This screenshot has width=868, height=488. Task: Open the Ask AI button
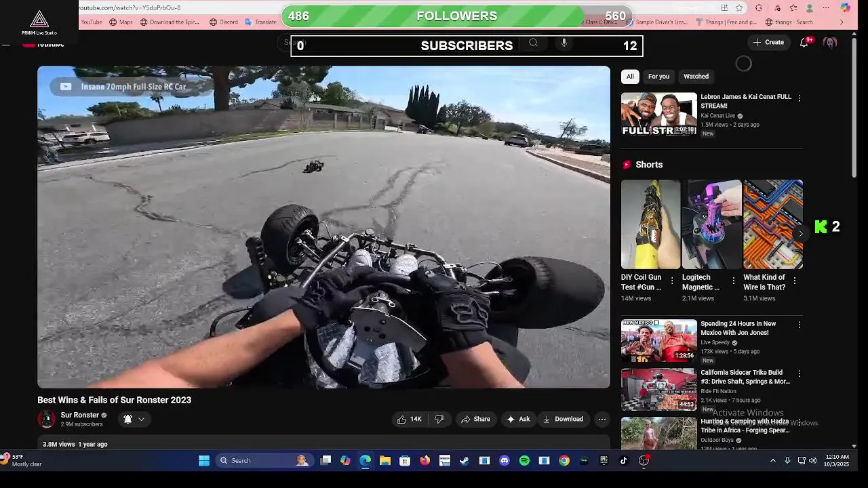518,419
